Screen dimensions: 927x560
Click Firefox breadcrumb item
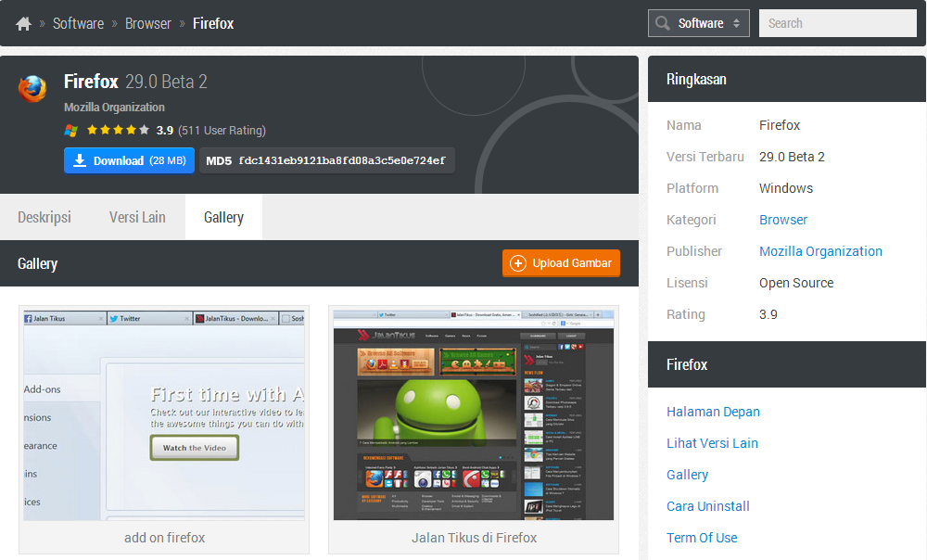point(213,24)
